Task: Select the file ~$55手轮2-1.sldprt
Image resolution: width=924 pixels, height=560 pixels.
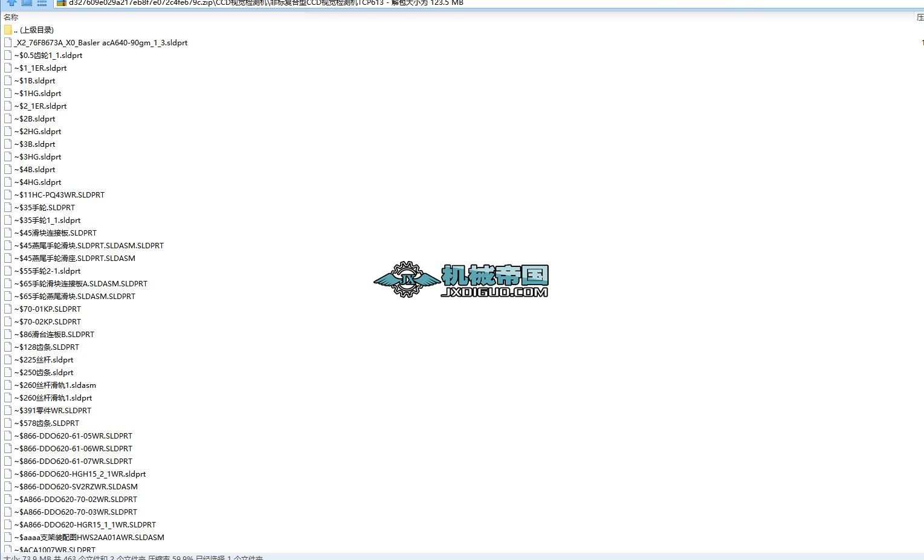Action: tap(48, 271)
